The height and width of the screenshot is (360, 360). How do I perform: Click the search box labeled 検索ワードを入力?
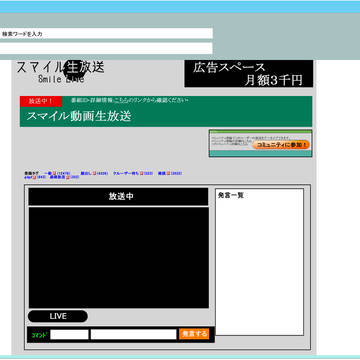(106, 33)
